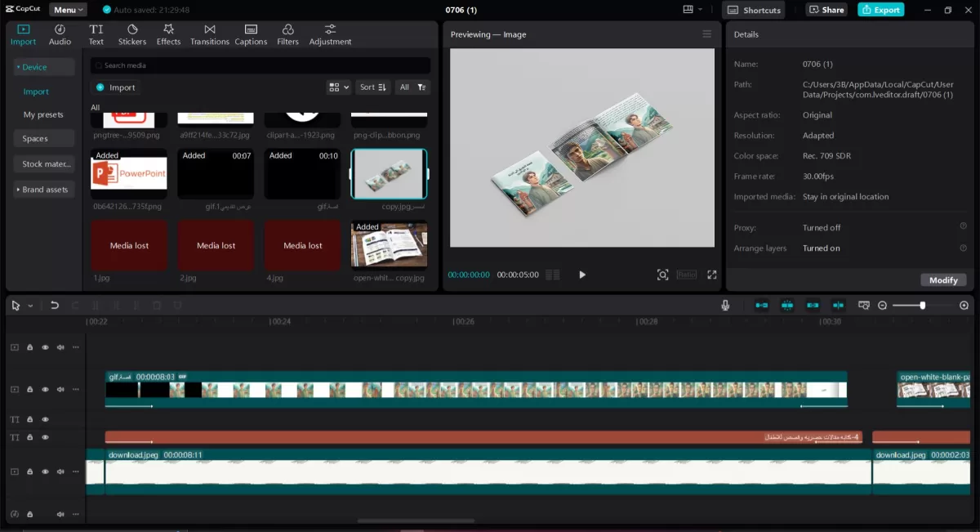Toggle auto snapping in timeline toolbar
This screenshot has width=980, height=532.
coord(787,305)
